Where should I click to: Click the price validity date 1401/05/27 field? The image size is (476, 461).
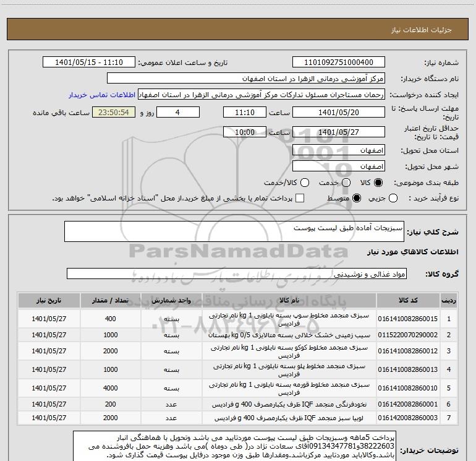(339, 132)
